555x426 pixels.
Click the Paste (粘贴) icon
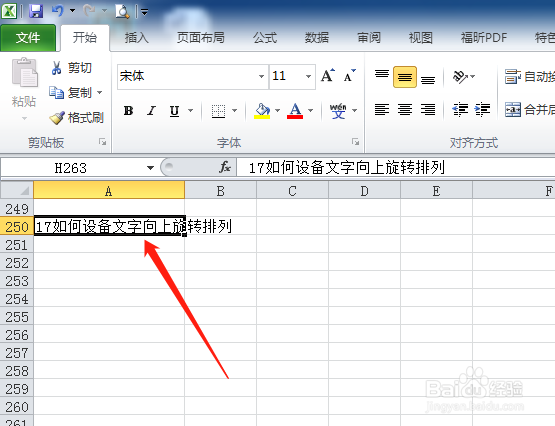[x=24, y=73]
